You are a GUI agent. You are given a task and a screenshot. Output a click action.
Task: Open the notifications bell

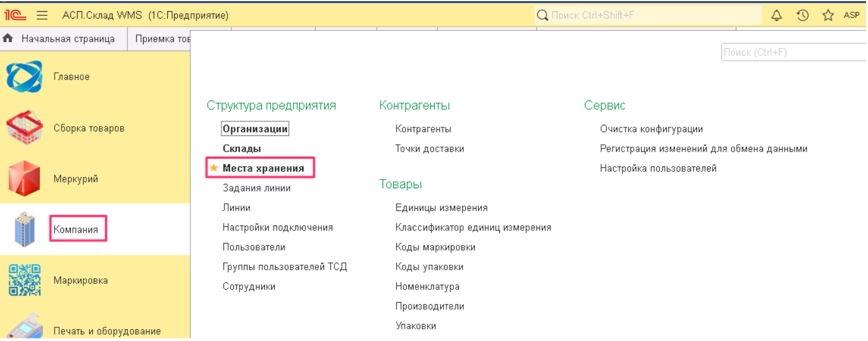click(777, 15)
